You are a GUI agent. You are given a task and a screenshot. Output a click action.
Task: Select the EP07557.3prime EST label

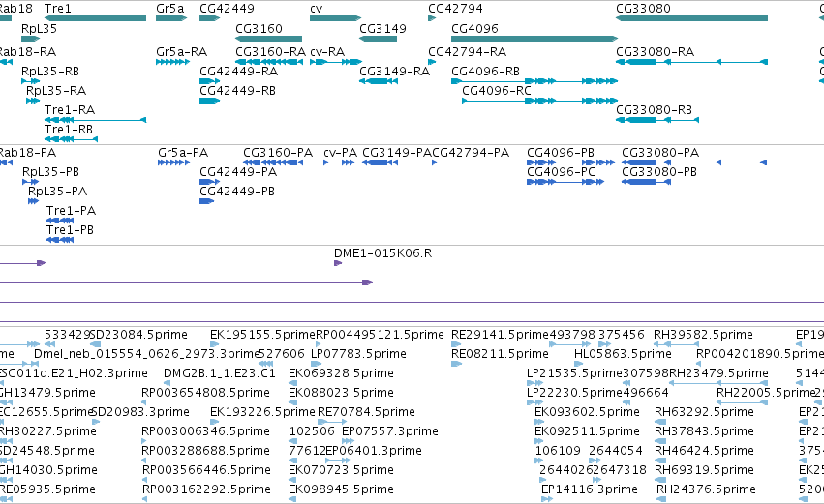(390, 431)
